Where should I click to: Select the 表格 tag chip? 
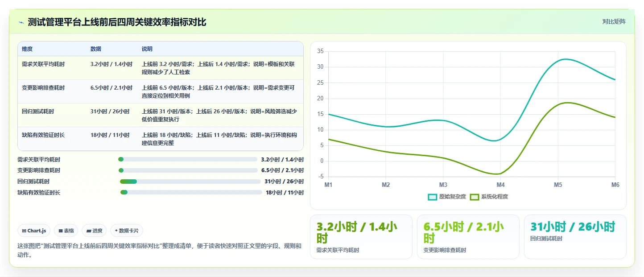click(x=66, y=231)
